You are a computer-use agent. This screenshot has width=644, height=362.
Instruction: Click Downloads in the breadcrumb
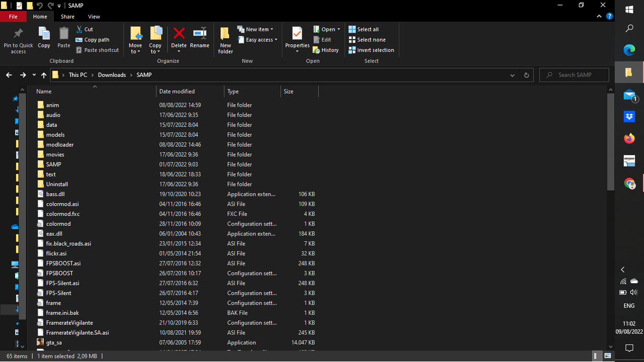pos(112,75)
